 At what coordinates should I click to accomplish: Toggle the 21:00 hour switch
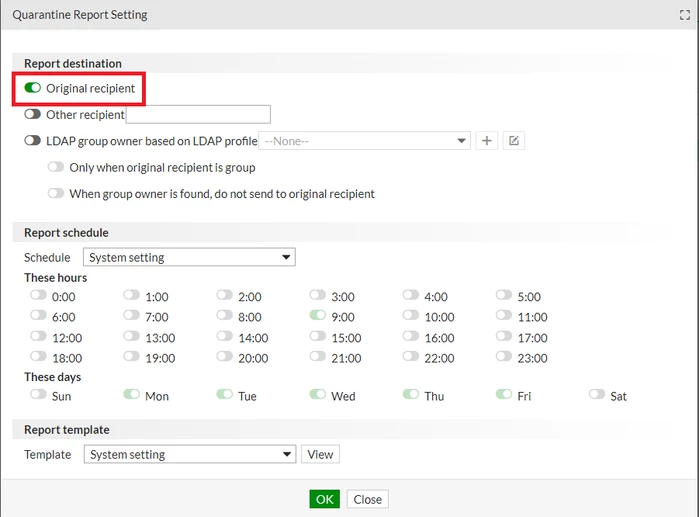(318, 356)
